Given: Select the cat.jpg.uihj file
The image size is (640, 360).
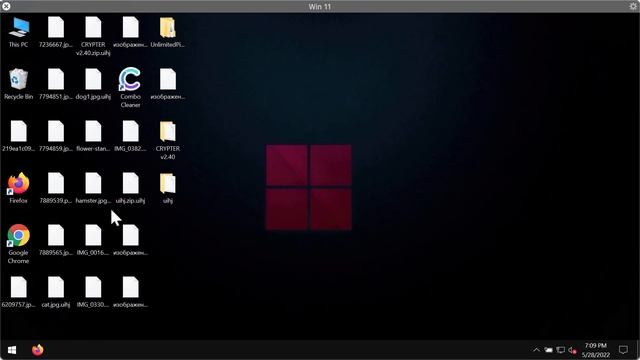Looking at the screenshot, I should pyautogui.click(x=56, y=292).
